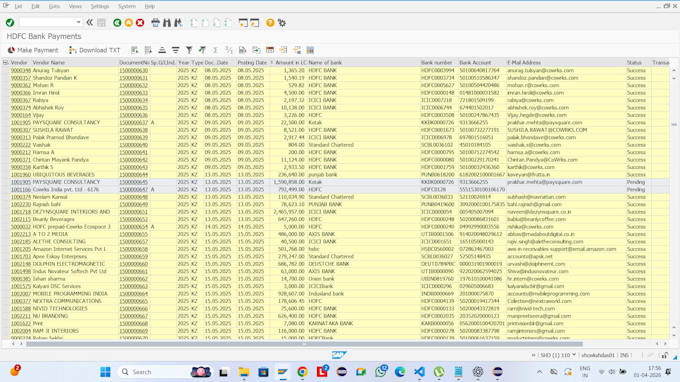Image resolution: width=680 pixels, height=382 pixels.
Task: Click the Subtotals icon
Action: click(229, 50)
